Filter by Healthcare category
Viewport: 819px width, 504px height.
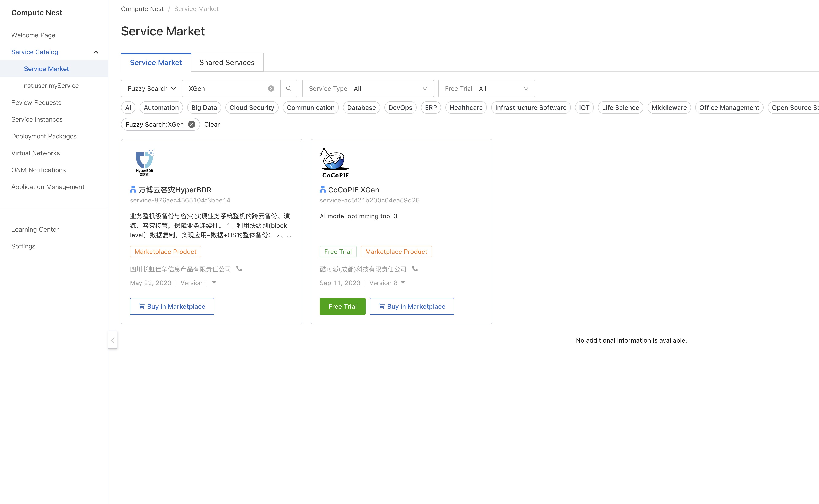coord(466,107)
